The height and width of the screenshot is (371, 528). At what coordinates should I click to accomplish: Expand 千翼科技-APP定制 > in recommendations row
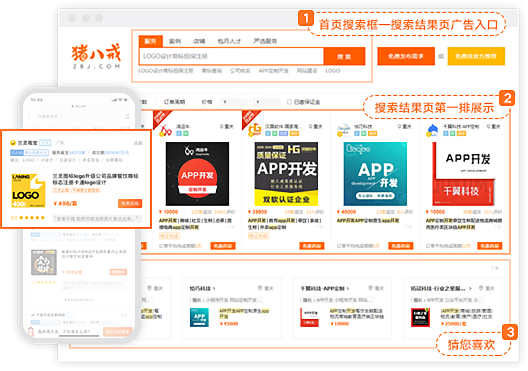click(325, 289)
